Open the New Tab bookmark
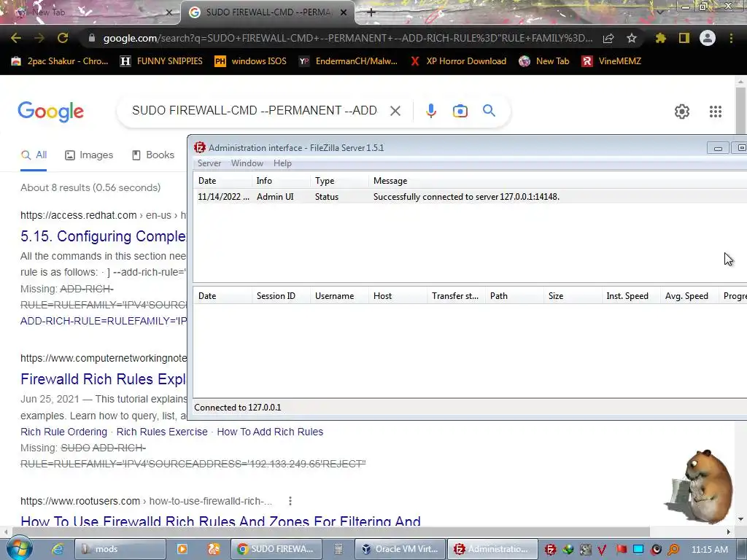 tap(544, 61)
